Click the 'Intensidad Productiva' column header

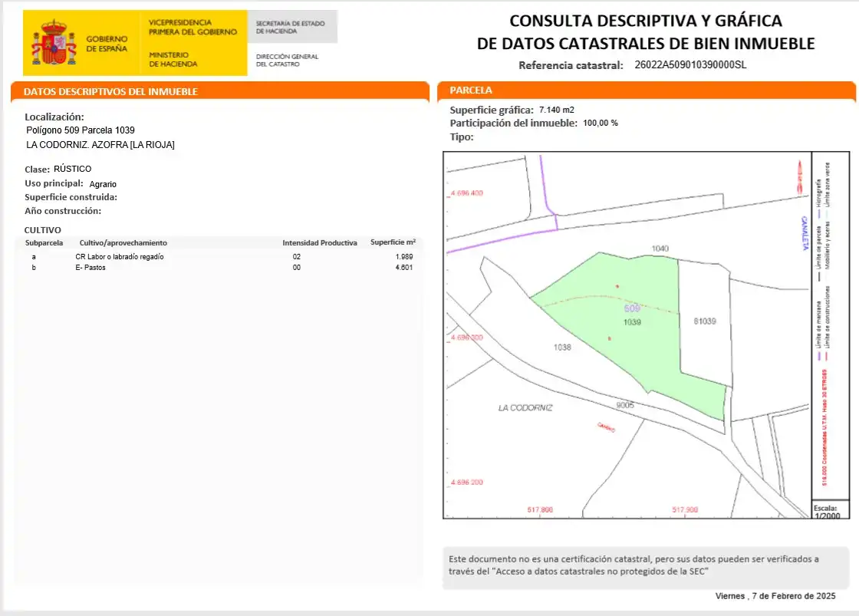[319, 242]
